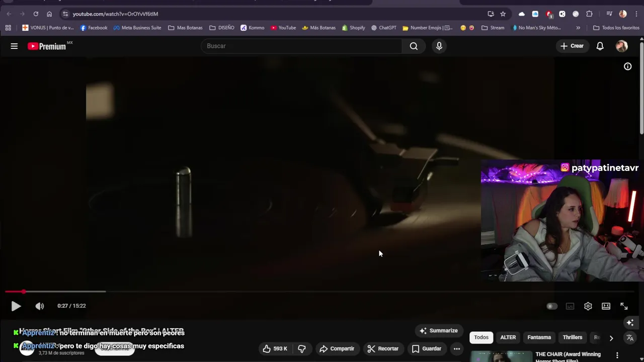Screen dimensions: 644x362
Task: Open the ChatGPT bookmark
Action: [x=383, y=28]
